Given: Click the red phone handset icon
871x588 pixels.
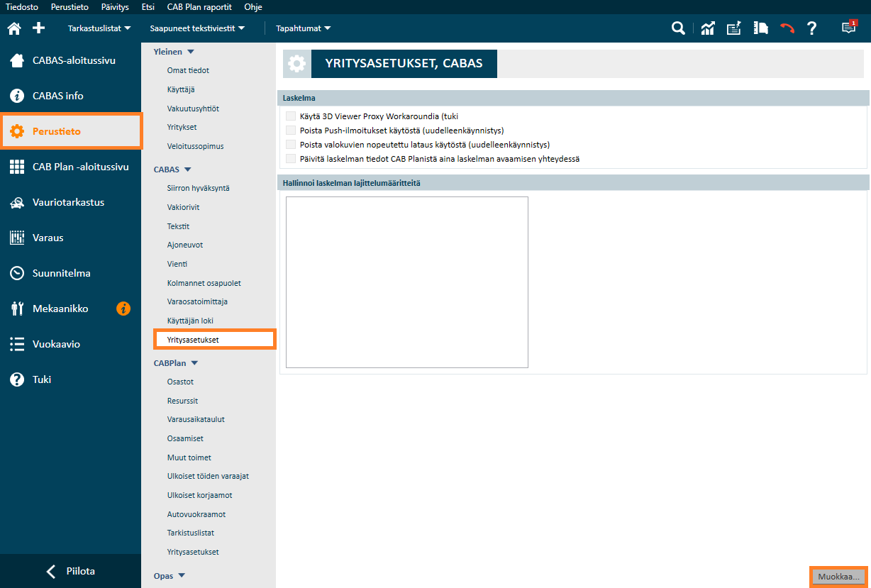Looking at the screenshot, I should [787, 28].
